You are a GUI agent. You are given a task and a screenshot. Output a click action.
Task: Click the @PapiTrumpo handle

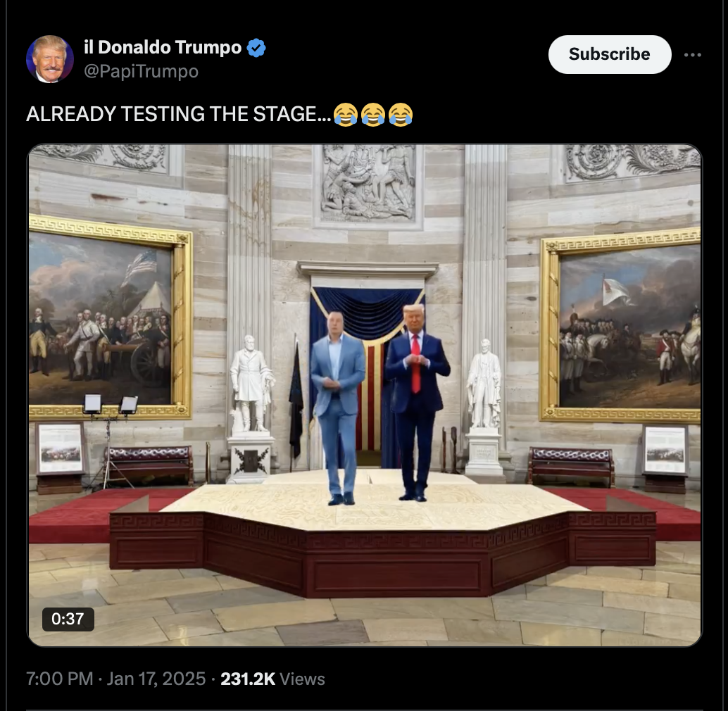[141, 72]
